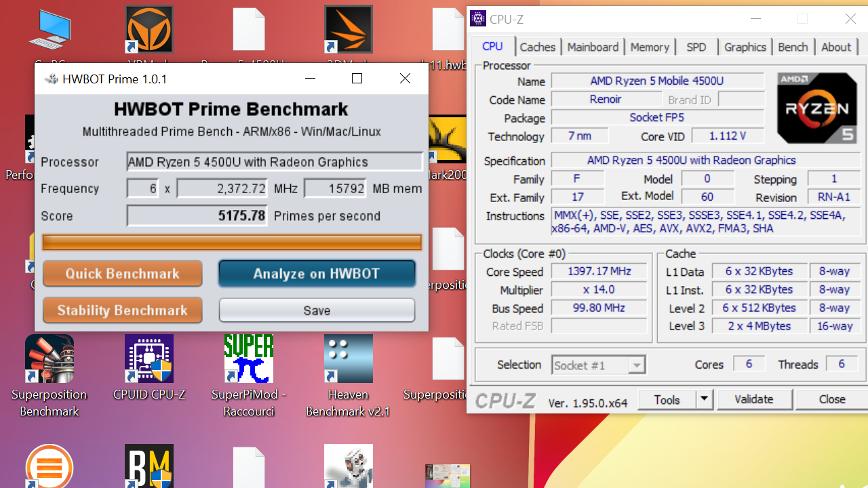Minimize the HWBOT Prime window
This screenshot has width=868, height=488.
(311, 79)
